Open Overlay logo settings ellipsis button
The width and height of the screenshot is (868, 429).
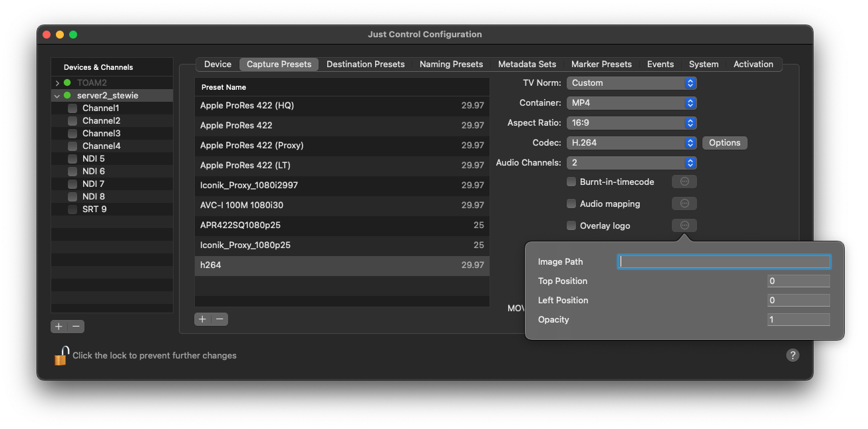684,225
